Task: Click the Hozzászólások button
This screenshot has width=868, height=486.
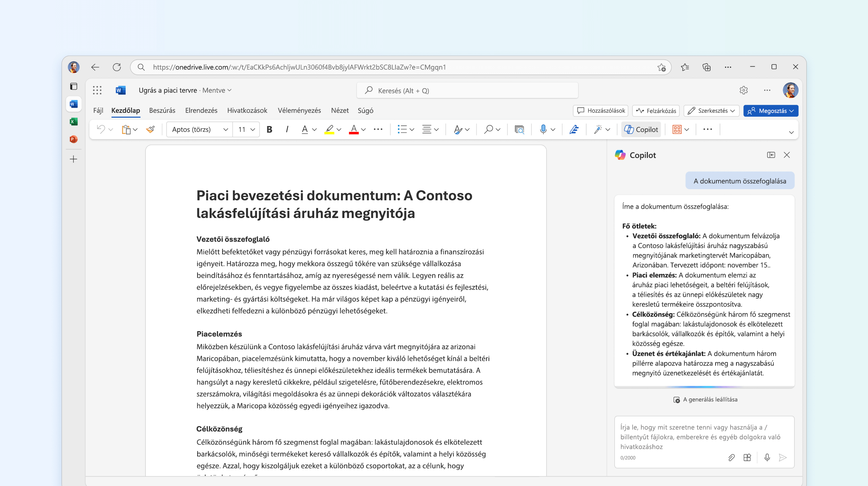Action: [x=601, y=111]
